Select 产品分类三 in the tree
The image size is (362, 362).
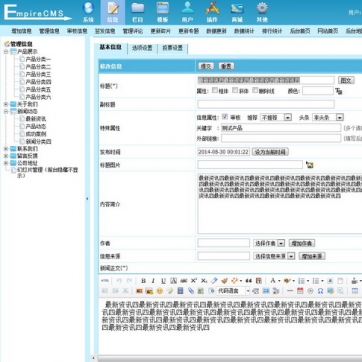38,74
